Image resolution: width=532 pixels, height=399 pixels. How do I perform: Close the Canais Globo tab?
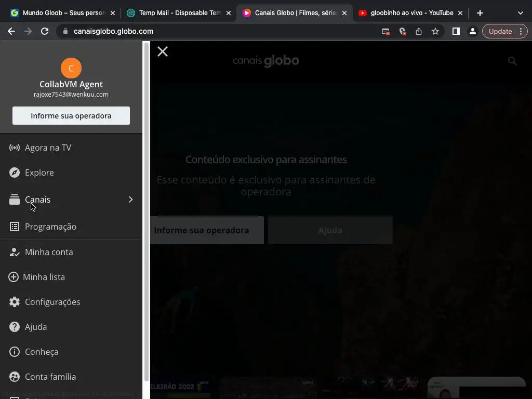pos(344,13)
